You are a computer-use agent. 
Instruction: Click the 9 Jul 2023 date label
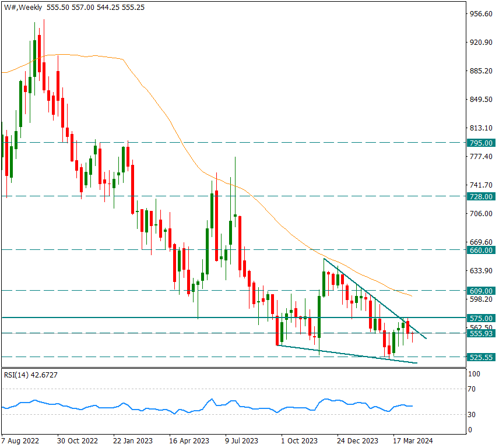tap(241, 440)
